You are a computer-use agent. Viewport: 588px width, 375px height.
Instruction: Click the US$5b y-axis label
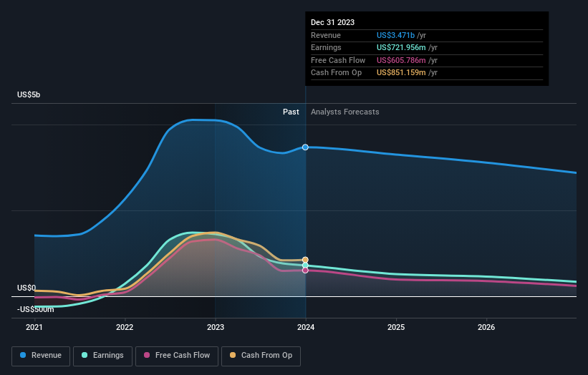29,94
